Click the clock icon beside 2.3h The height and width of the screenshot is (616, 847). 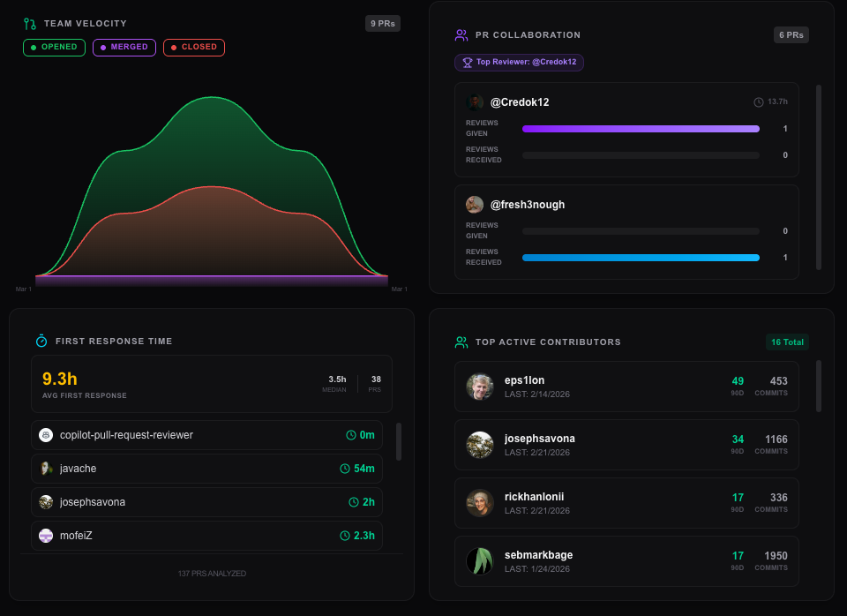[345, 536]
